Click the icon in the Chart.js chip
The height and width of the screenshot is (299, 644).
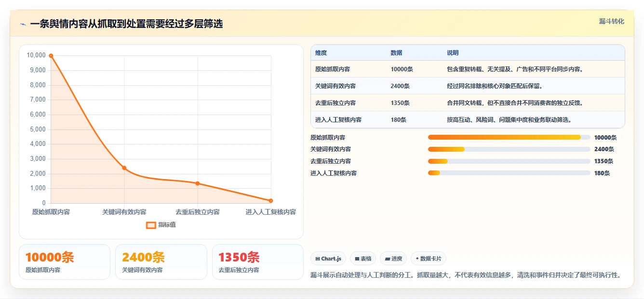[x=318, y=259]
